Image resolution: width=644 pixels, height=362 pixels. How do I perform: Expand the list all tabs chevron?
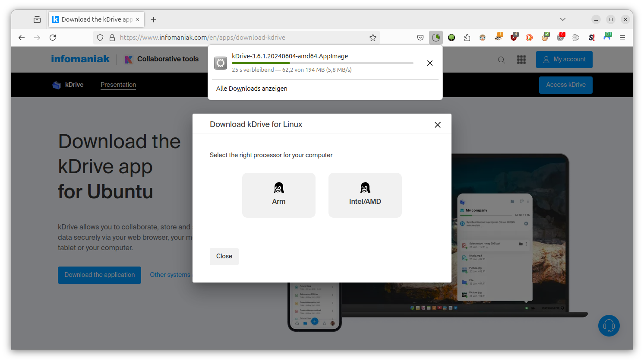pos(563,19)
